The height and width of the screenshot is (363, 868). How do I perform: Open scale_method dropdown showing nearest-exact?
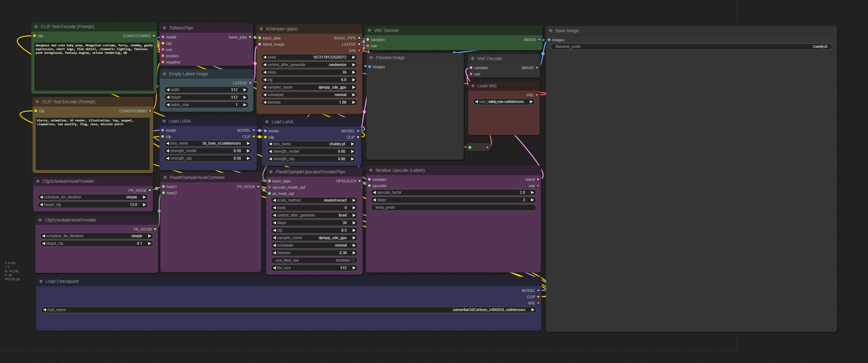coord(314,200)
